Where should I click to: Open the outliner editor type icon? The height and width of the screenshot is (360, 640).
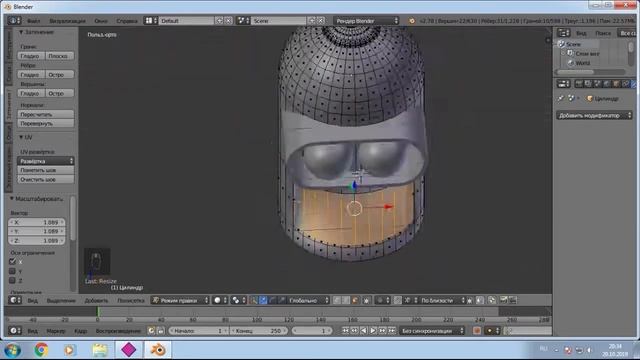[564, 33]
